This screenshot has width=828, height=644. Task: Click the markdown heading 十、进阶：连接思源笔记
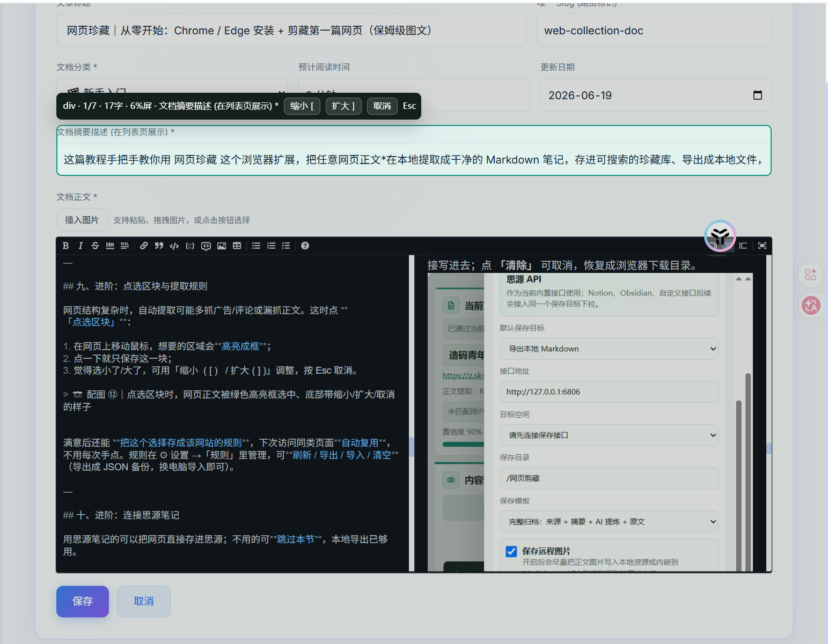[x=121, y=515]
